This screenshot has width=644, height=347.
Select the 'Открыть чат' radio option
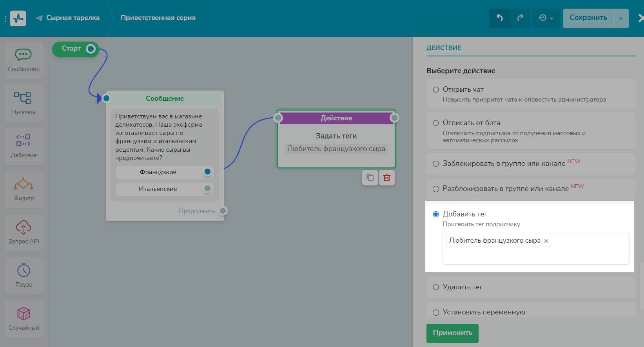[x=436, y=90]
